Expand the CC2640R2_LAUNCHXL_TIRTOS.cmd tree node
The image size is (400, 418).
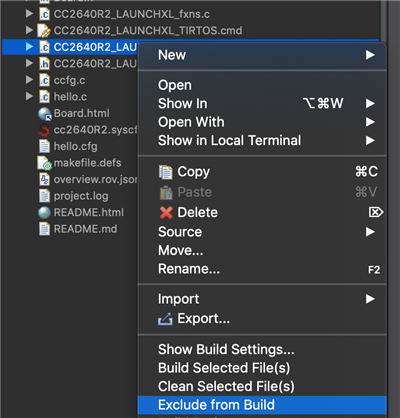point(29,30)
